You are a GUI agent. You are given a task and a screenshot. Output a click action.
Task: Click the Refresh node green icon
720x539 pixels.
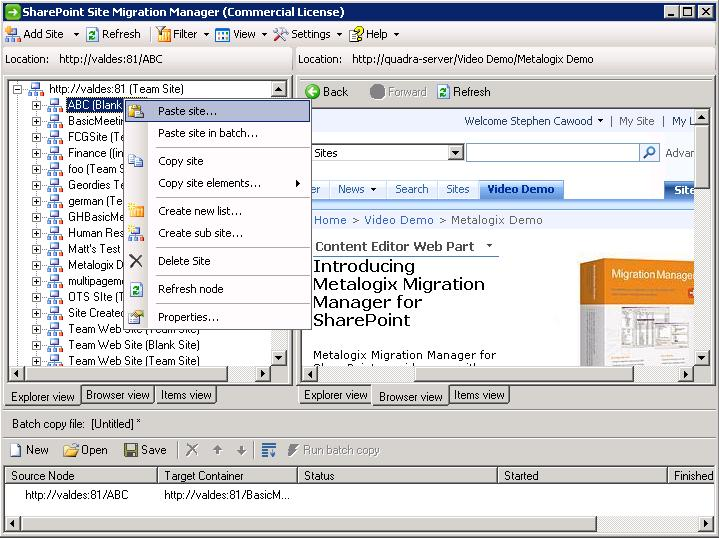(x=136, y=289)
